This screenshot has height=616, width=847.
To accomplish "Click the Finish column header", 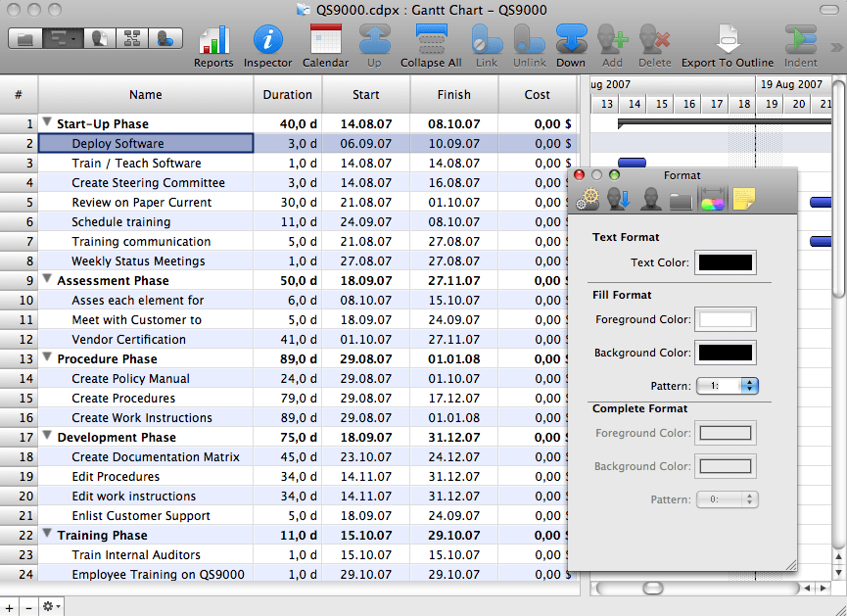I will 453,95.
